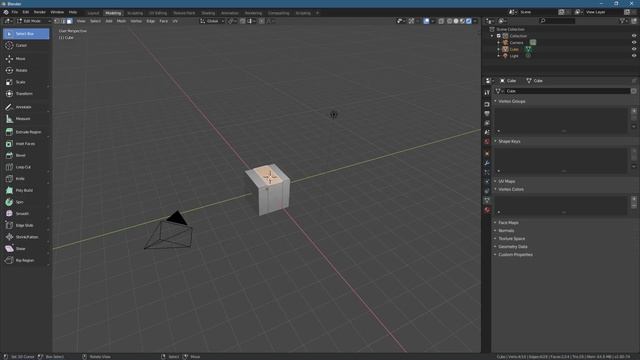Select the Select Box tool
640x360 pixels.
26,34
